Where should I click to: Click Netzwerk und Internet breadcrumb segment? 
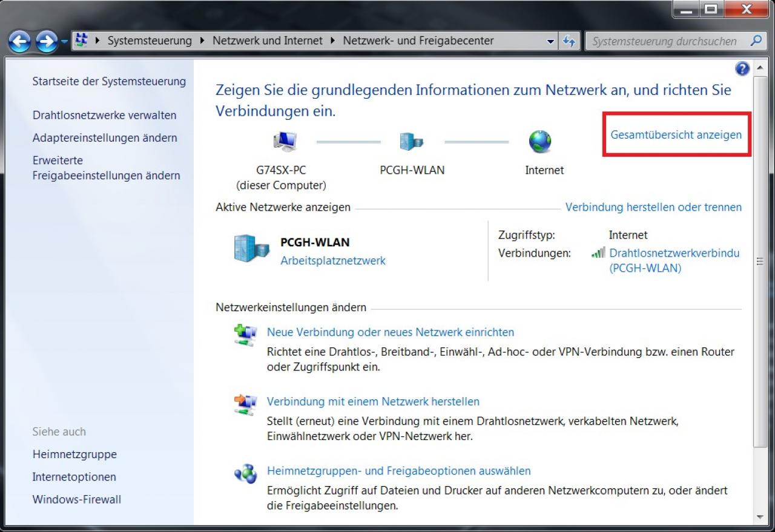(x=268, y=41)
